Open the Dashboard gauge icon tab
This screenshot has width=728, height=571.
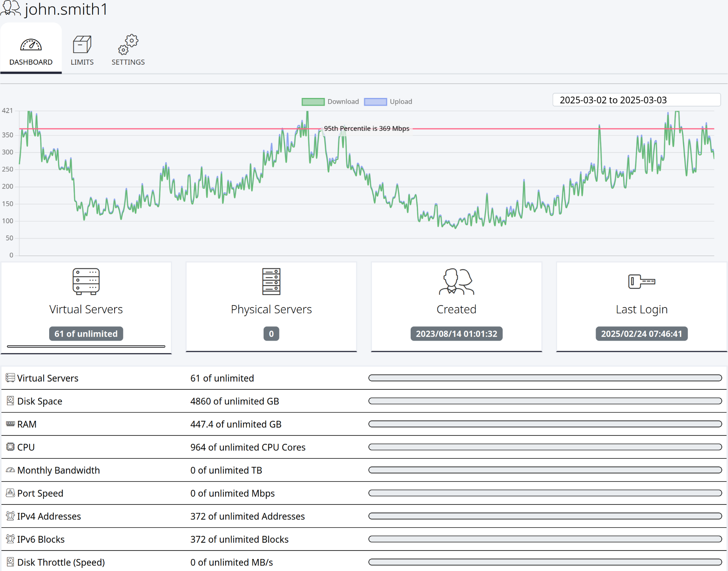tap(31, 45)
